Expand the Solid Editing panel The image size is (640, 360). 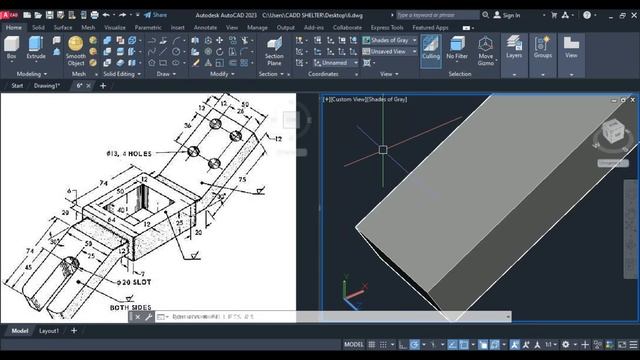[122, 74]
